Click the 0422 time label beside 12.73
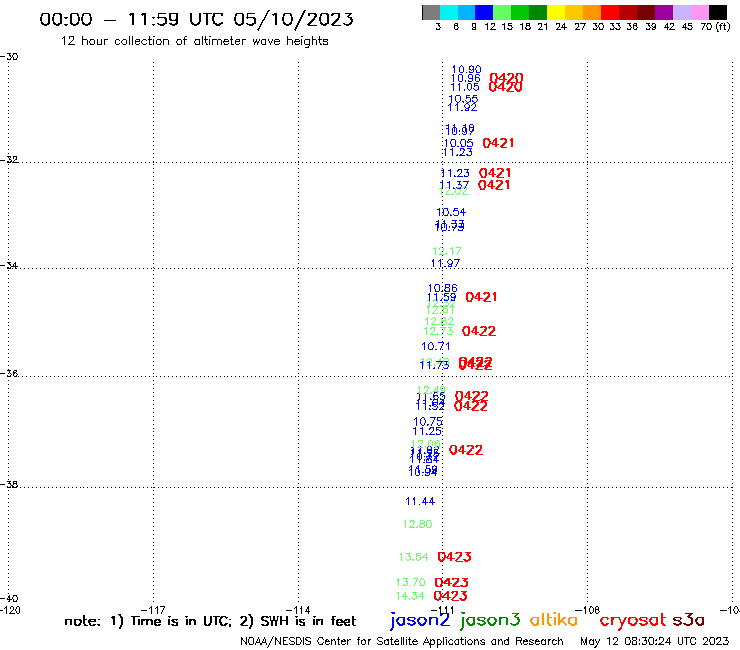This screenshot has height=650, width=740. point(479,331)
